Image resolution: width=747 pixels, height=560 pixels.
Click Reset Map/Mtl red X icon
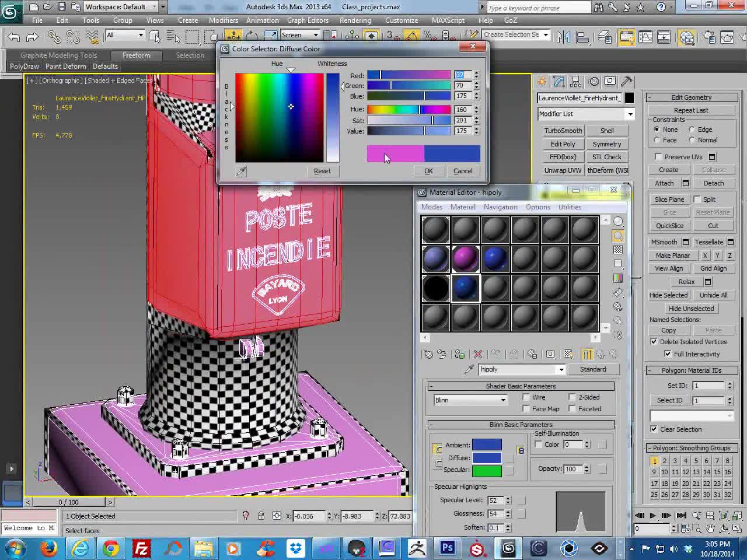tap(478, 354)
